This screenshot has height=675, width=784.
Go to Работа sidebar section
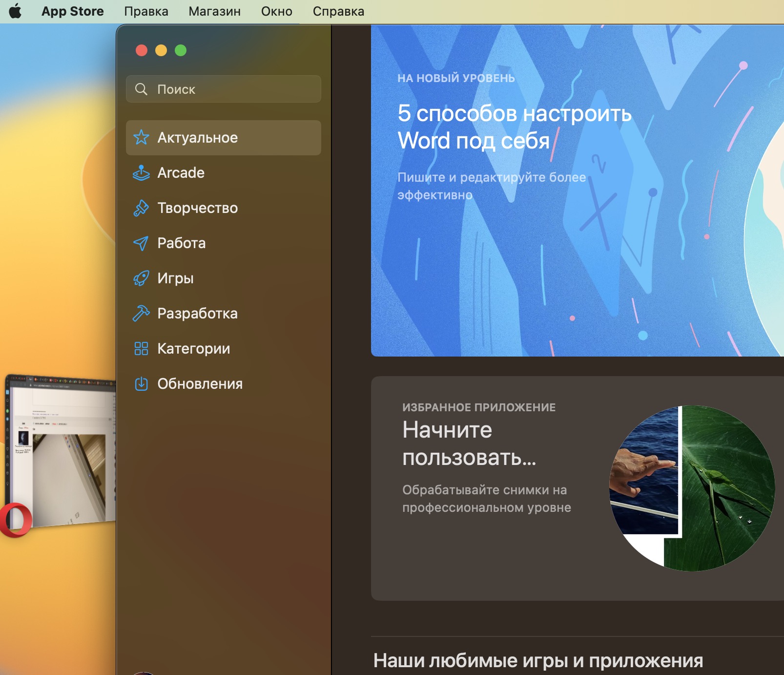[224, 243]
